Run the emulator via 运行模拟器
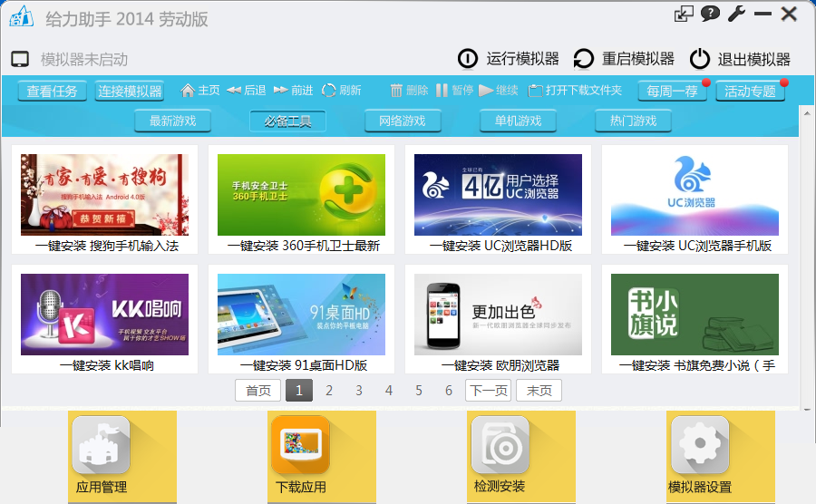 click(x=508, y=59)
